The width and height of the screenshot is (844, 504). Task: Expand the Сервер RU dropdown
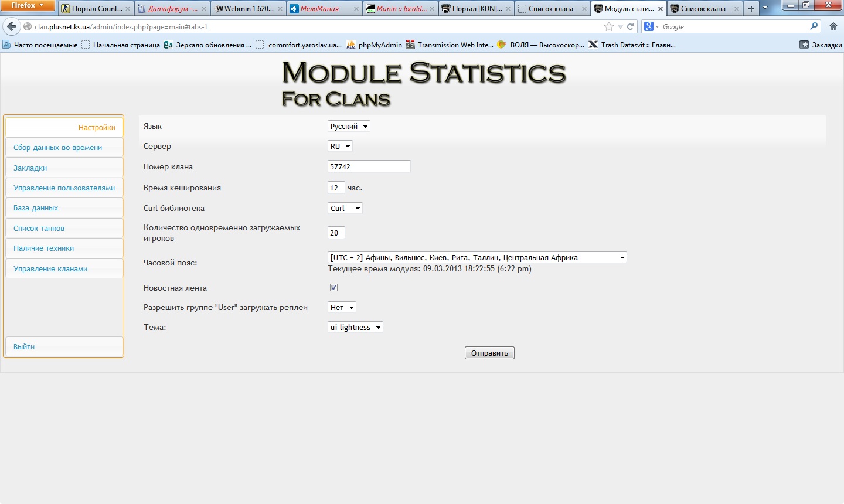tap(340, 147)
